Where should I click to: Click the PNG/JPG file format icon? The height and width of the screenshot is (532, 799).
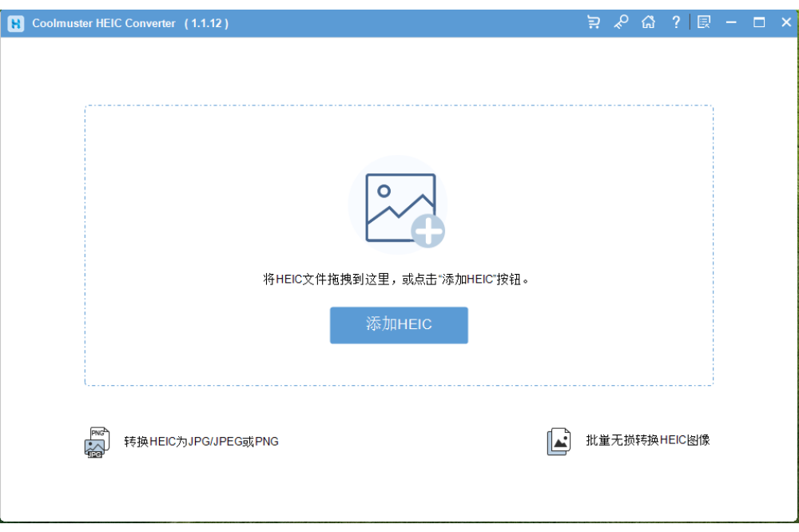[x=96, y=442]
